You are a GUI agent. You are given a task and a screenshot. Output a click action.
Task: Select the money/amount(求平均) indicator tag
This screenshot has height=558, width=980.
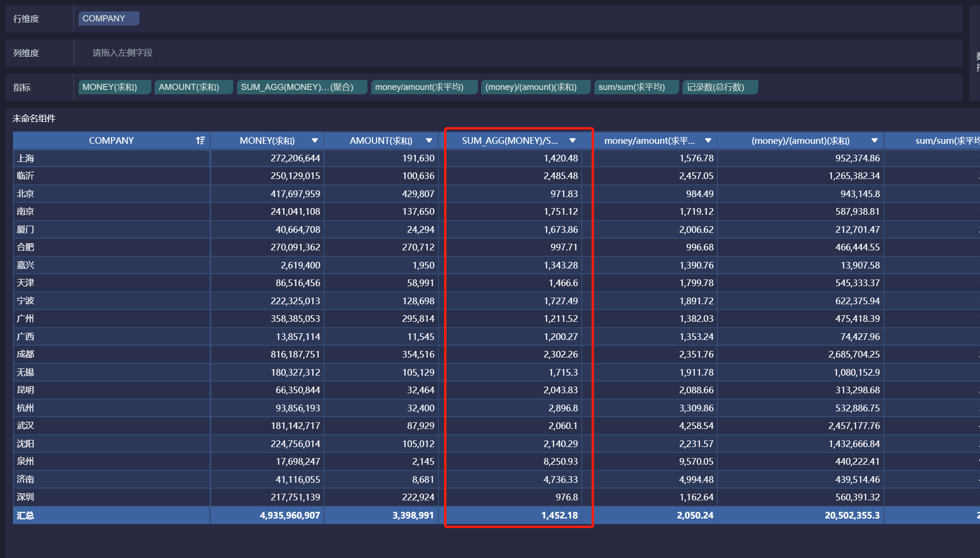pyautogui.click(x=424, y=87)
